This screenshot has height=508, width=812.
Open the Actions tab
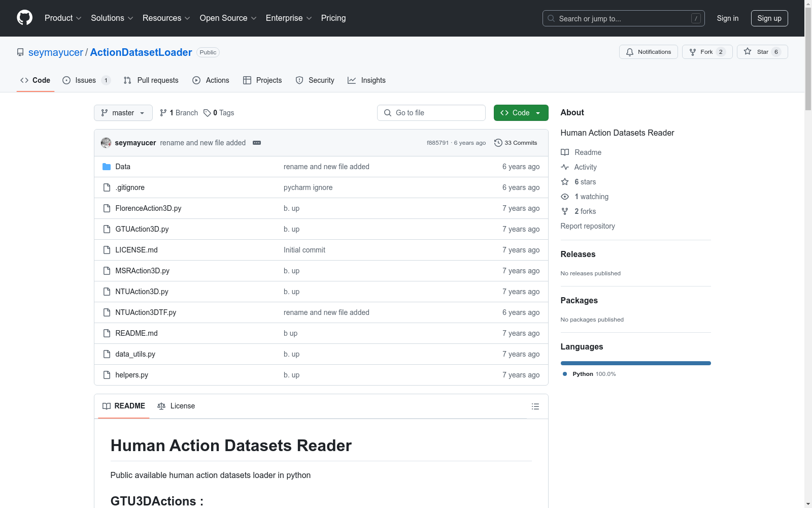(x=211, y=80)
